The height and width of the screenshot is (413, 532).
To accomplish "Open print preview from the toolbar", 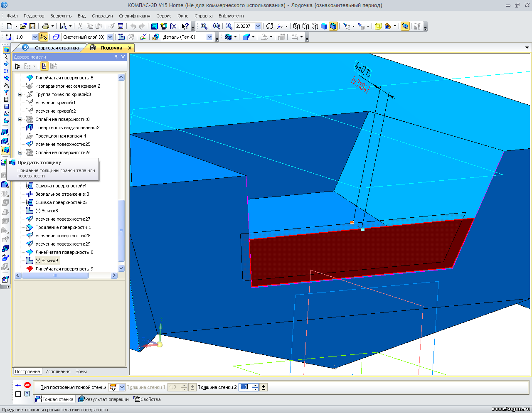I will pos(63,26).
